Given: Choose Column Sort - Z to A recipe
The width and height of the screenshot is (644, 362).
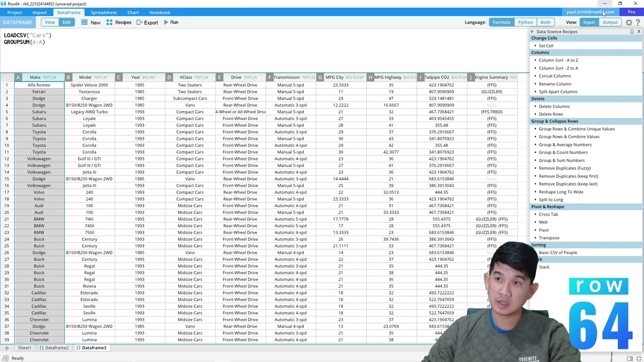Looking at the screenshot, I should (558, 68).
